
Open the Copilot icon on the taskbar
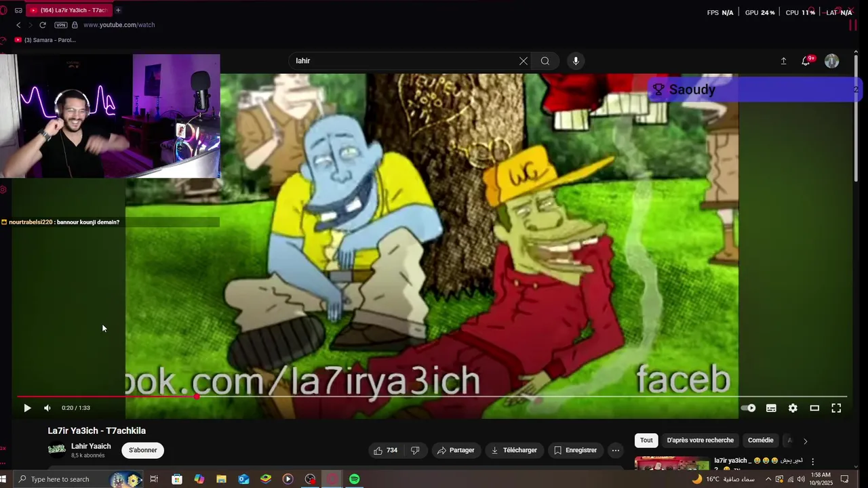coord(199,479)
